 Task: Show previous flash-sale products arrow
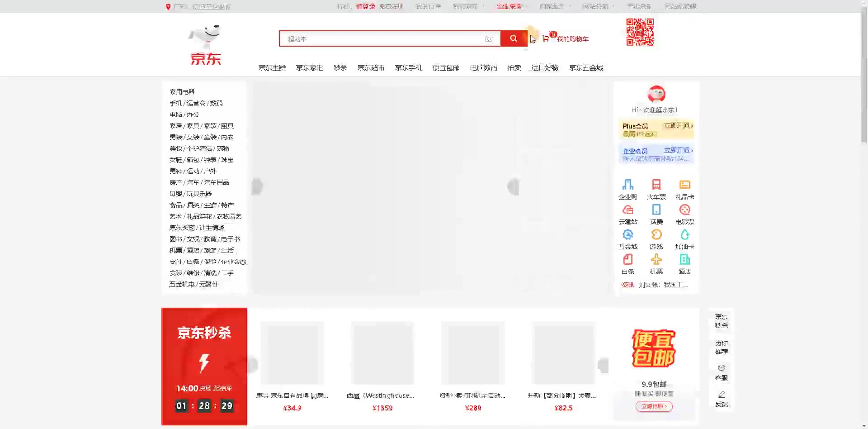coord(253,365)
